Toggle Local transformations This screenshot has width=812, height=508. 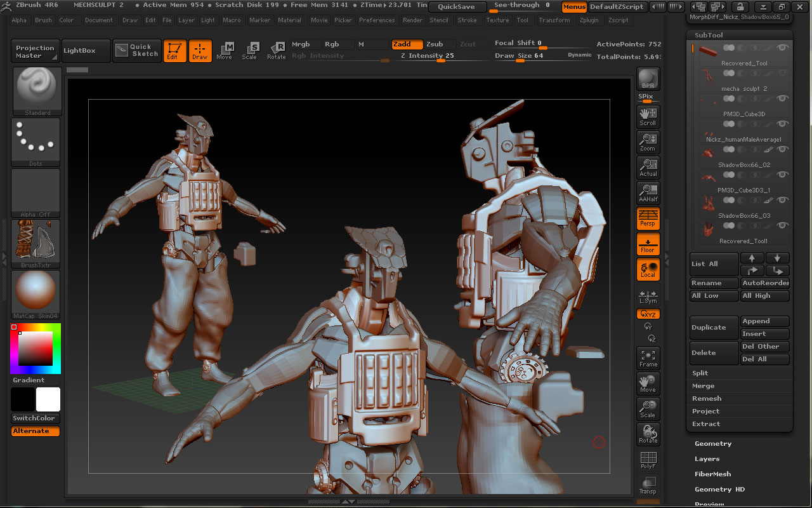coord(648,269)
